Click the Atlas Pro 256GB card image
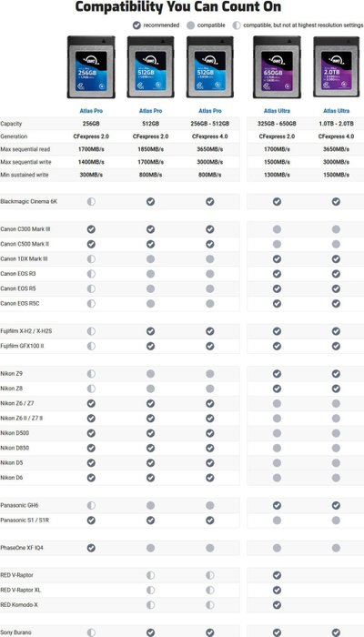 (91, 67)
